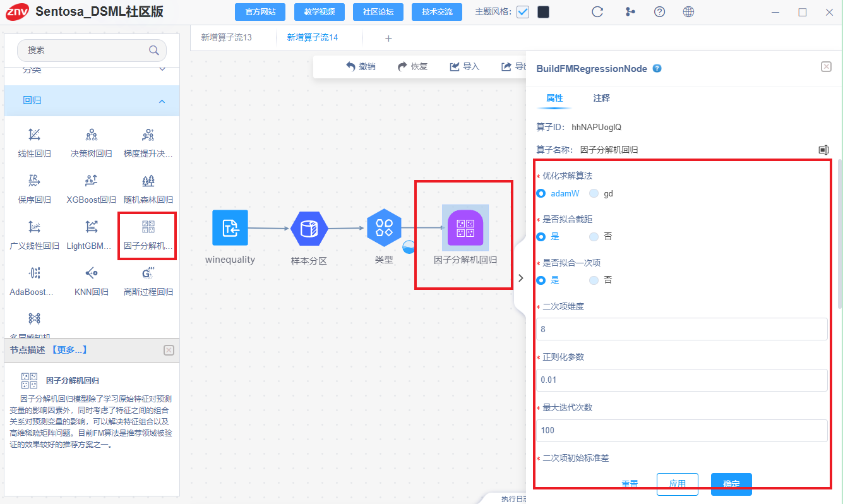Click the 最大迭代次数 input field
This screenshot has height=504, width=843.
tap(682, 431)
